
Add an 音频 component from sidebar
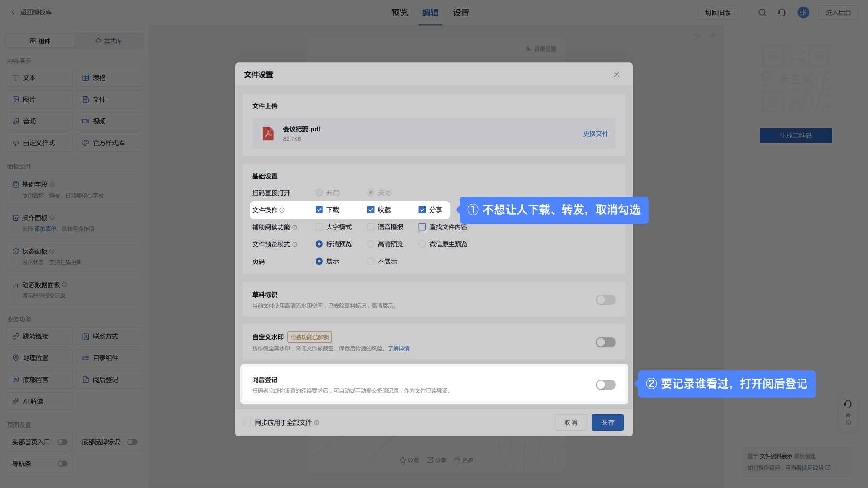[x=39, y=121]
